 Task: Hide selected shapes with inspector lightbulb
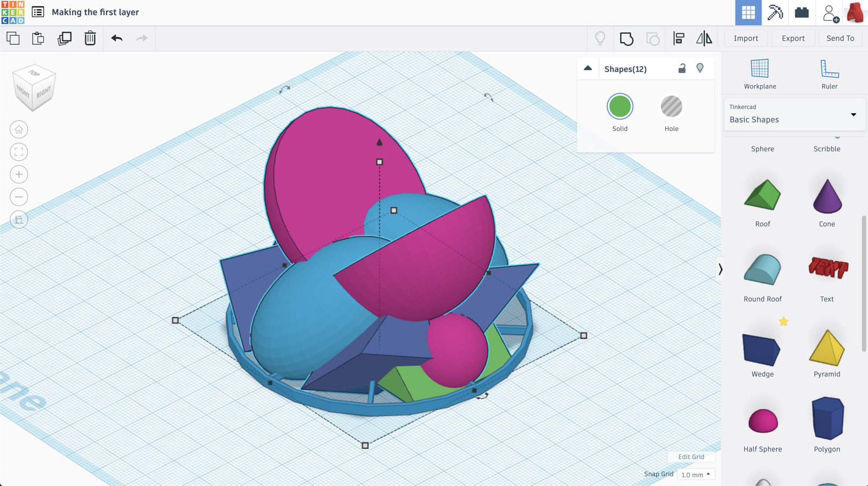[x=700, y=68]
